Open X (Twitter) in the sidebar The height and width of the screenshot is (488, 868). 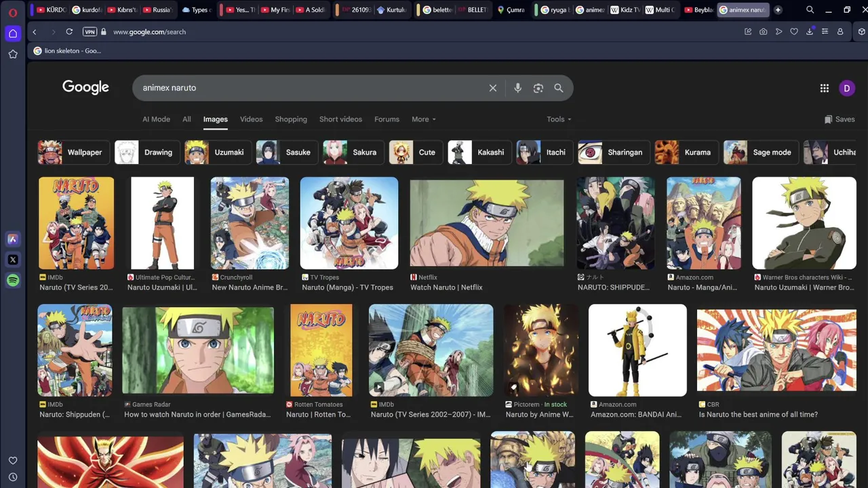pos(13,260)
